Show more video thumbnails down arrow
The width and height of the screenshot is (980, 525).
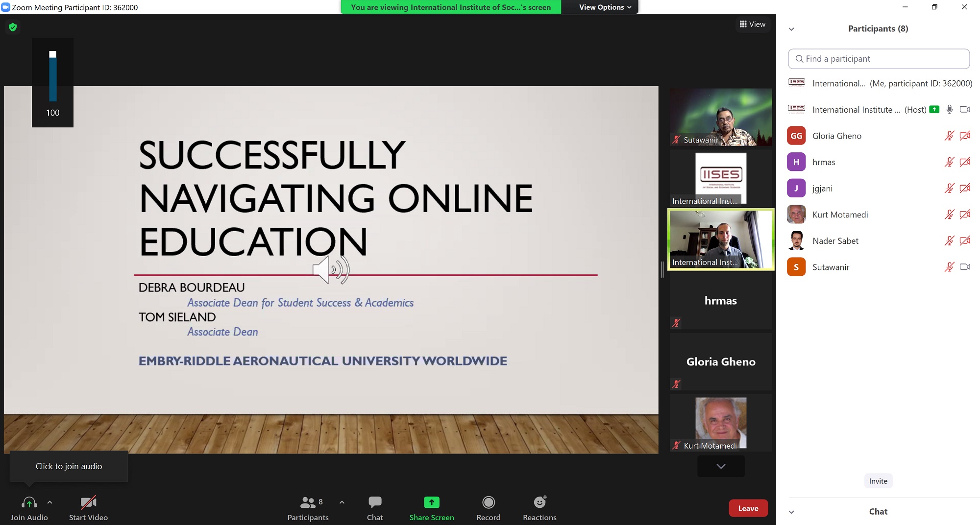[x=721, y=466]
